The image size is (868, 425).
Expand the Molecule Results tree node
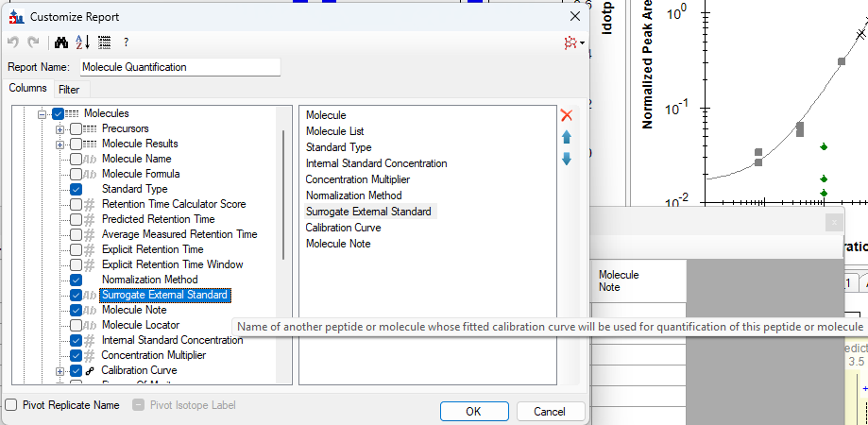point(60,144)
